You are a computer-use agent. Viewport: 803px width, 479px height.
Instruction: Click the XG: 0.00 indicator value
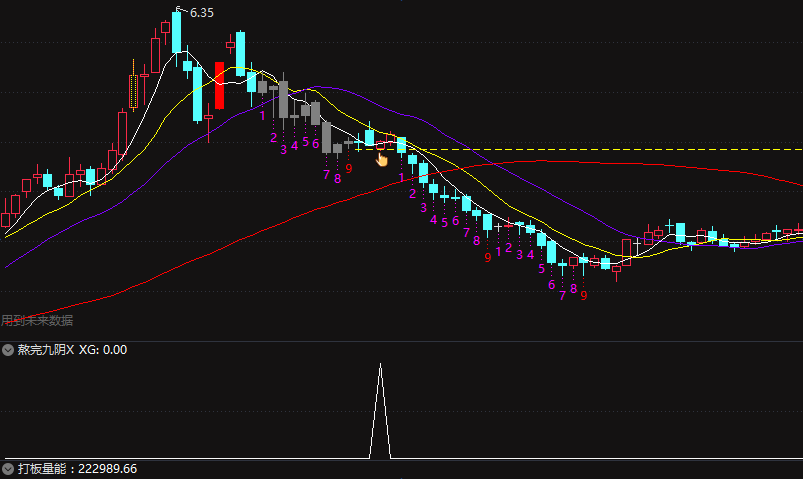click(103, 350)
